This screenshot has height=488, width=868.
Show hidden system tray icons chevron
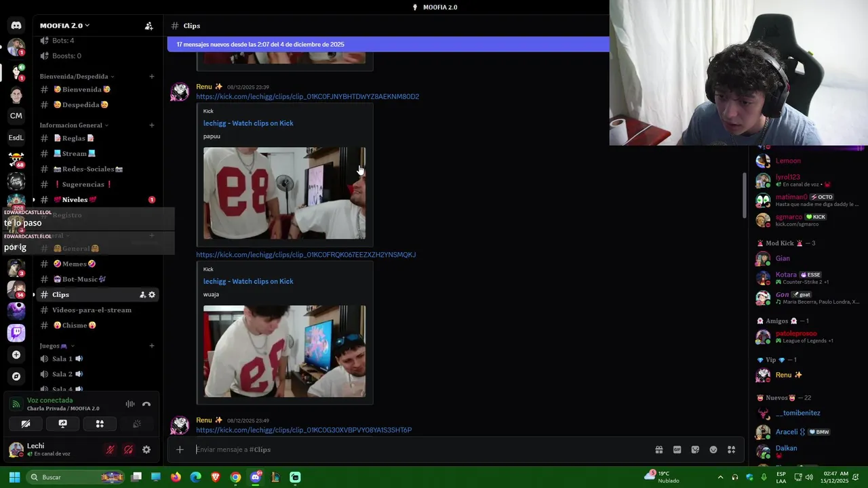coord(720,477)
